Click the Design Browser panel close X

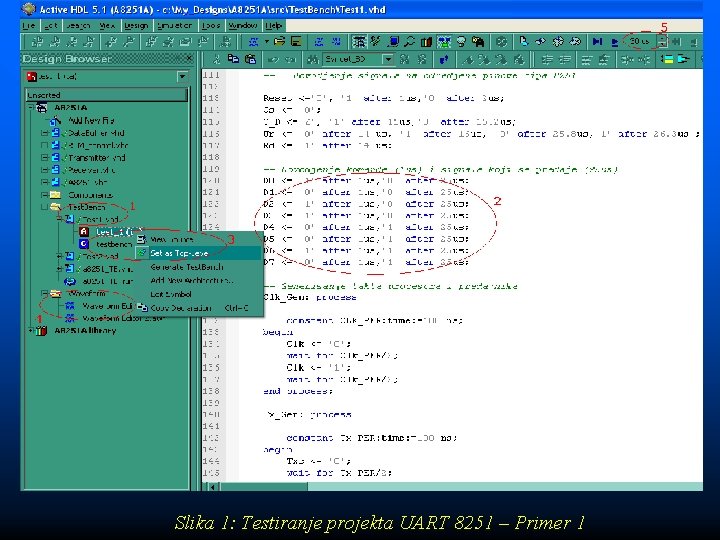pyautogui.click(x=189, y=58)
